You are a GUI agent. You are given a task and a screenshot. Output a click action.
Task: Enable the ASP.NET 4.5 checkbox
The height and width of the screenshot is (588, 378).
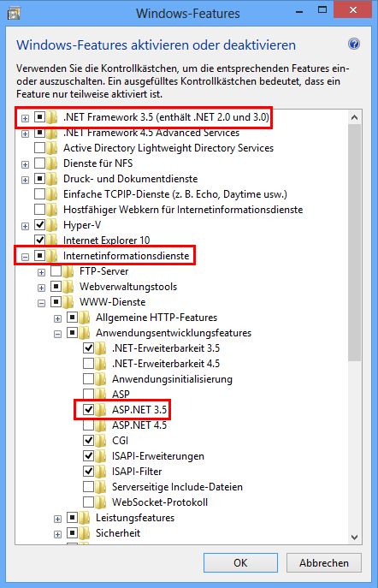[x=88, y=425]
